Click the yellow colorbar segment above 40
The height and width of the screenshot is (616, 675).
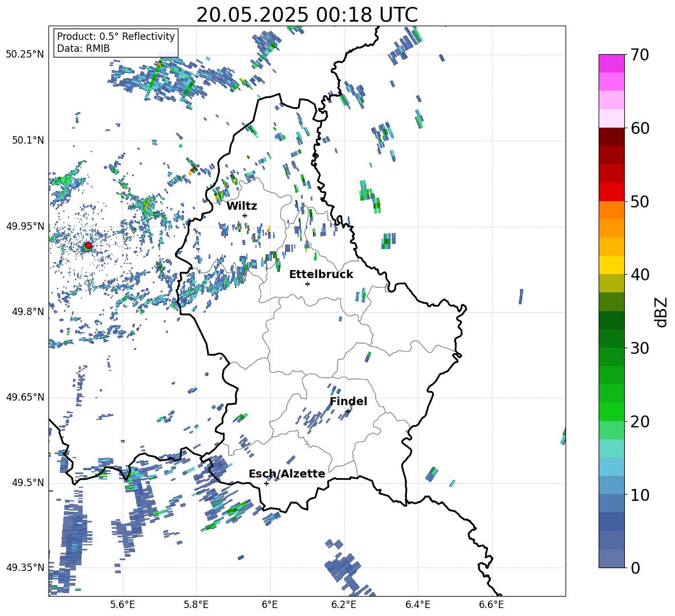coord(611,265)
